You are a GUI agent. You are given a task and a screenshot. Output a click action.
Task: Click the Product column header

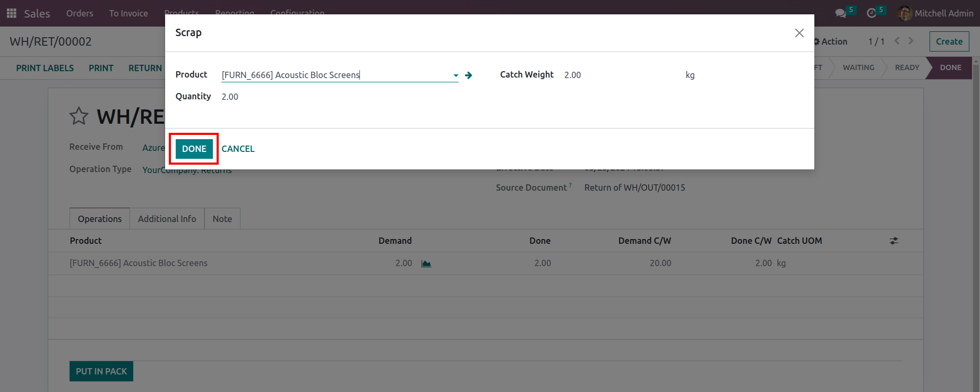pyautogui.click(x=85, y=241)
